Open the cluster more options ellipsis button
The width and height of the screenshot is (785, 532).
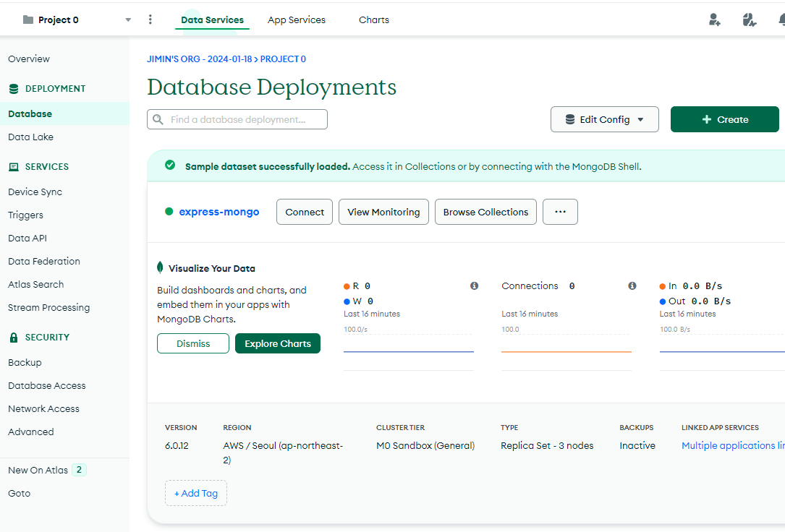tap(560, 212)
